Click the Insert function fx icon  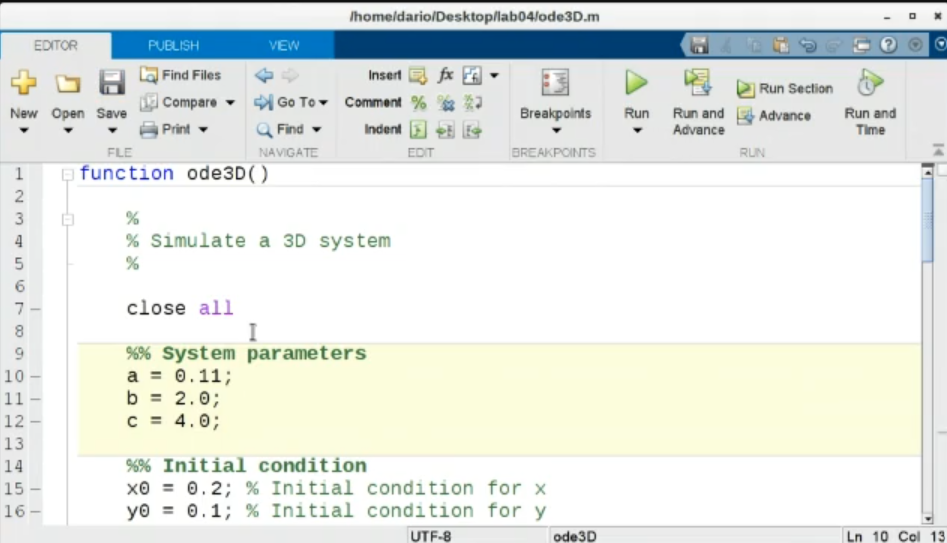click(x=445, y=75)
